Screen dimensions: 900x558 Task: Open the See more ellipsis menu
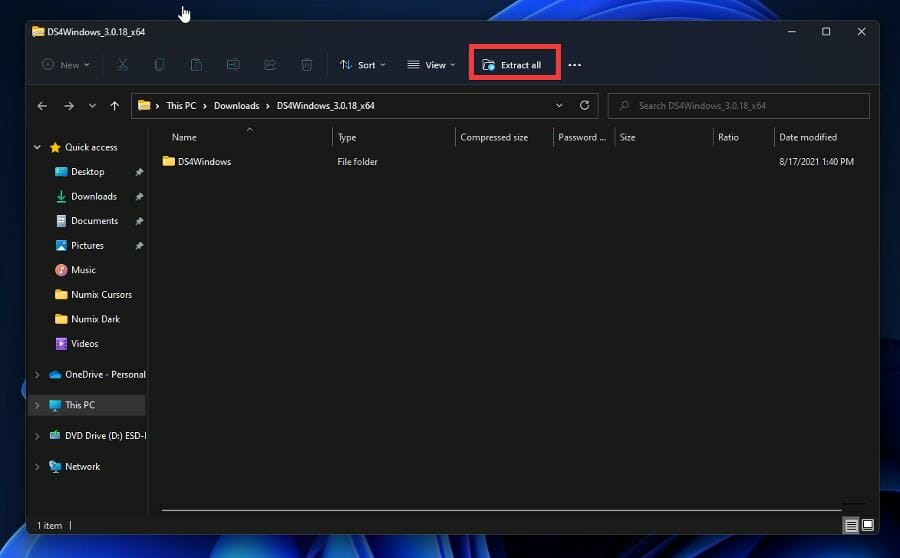pyautogui.click(x=574, y=65)
